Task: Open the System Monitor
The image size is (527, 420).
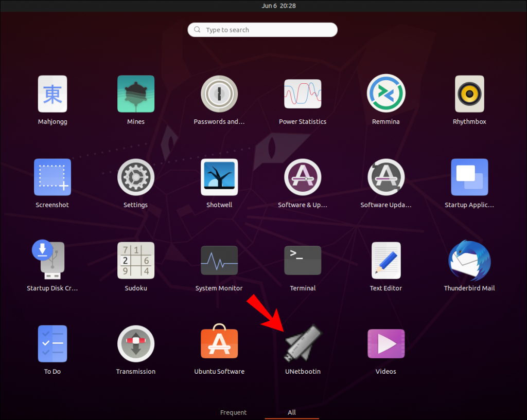Action: pyautogui.click(x=219, y=260)
